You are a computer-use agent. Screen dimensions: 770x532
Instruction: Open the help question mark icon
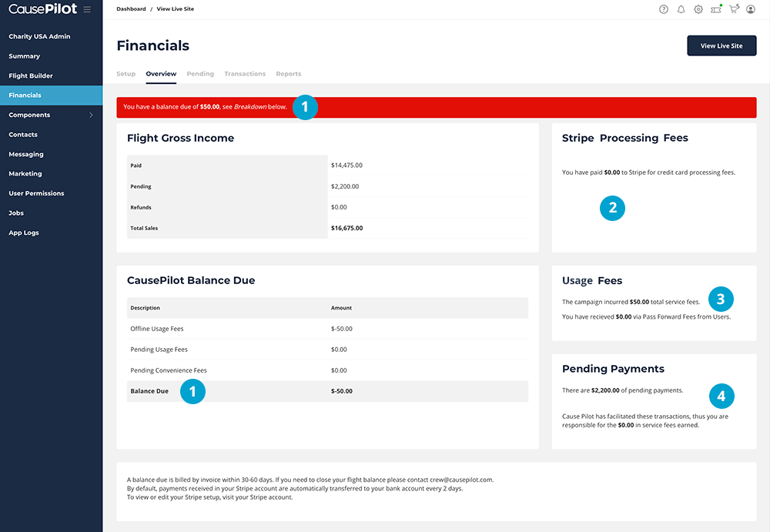click(664, 9)
